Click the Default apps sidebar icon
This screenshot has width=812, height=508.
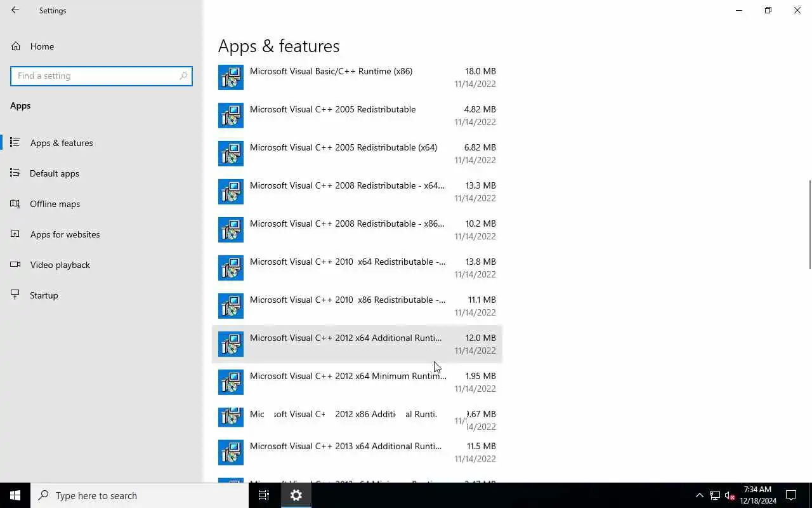click(x=15, y=173)
